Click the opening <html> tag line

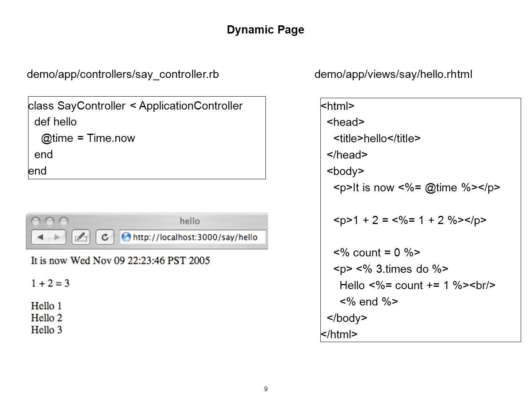click(338, 106)
